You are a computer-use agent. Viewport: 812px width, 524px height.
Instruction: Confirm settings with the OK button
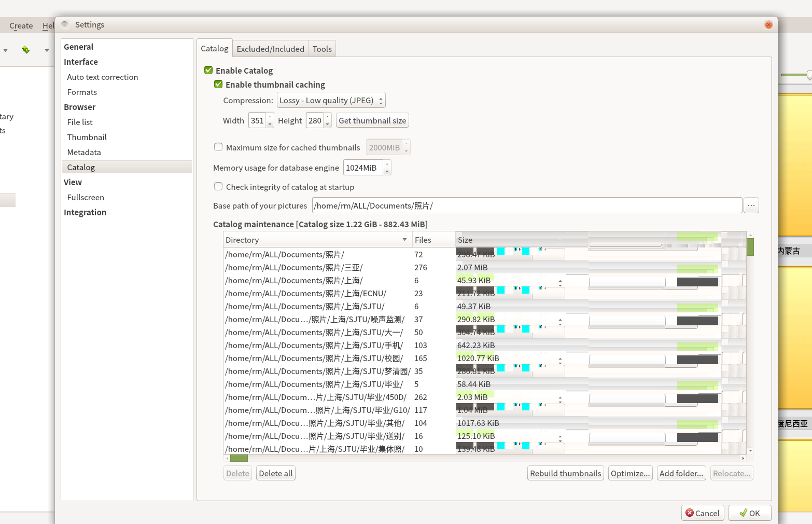[x=750, y=513]
